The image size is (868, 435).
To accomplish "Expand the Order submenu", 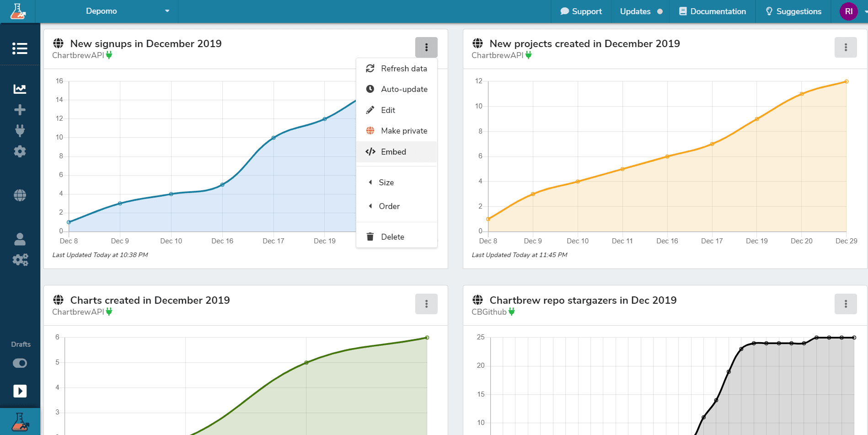I will point(389,206).
